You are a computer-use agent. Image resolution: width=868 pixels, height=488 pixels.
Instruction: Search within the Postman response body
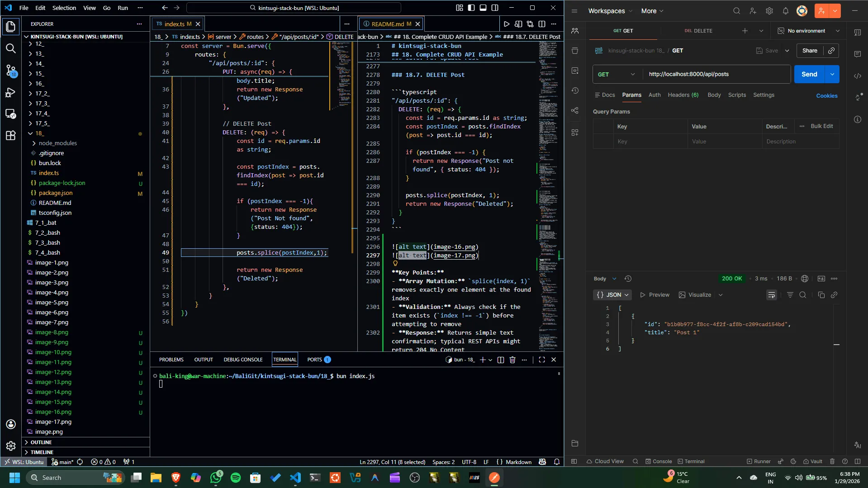tap(802, 295)
